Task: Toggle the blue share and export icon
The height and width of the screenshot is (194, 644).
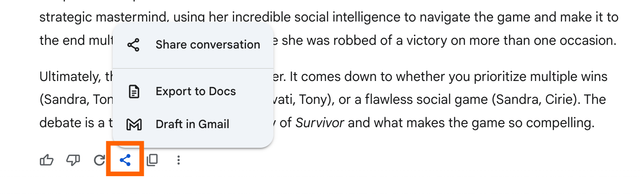Action: click(125, 160)
